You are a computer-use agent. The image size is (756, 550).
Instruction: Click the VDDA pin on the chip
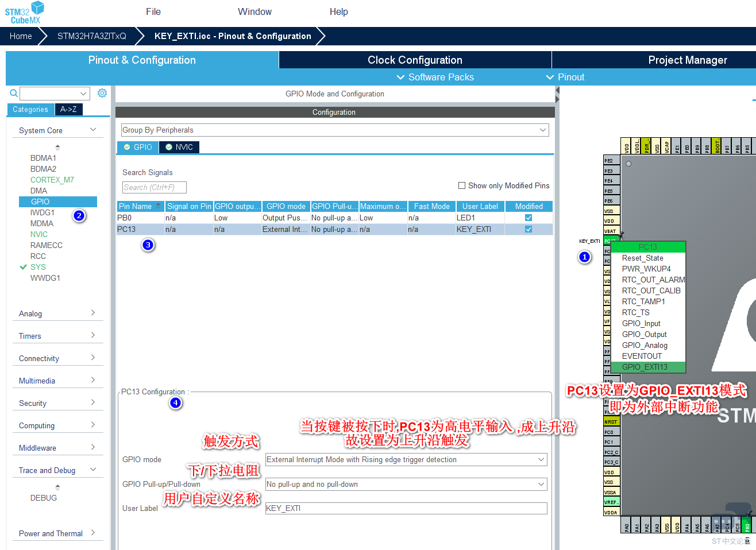(x=611, y=513)
